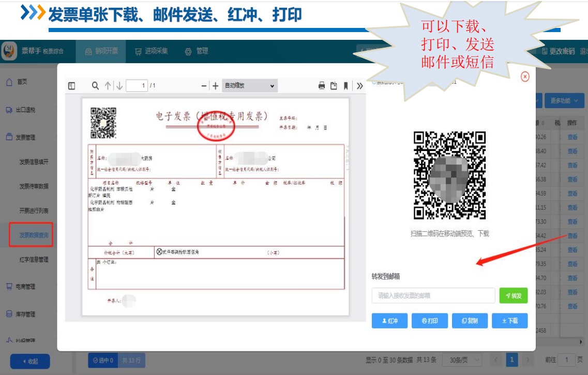Click the 下载 button

pyautogui.click(x=509, y=321)
